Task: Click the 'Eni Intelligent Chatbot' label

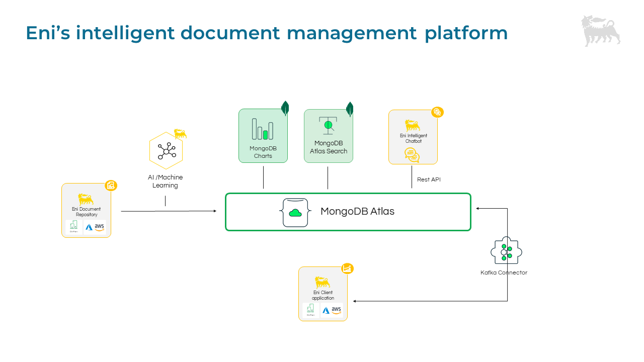Action: (413, 139)
